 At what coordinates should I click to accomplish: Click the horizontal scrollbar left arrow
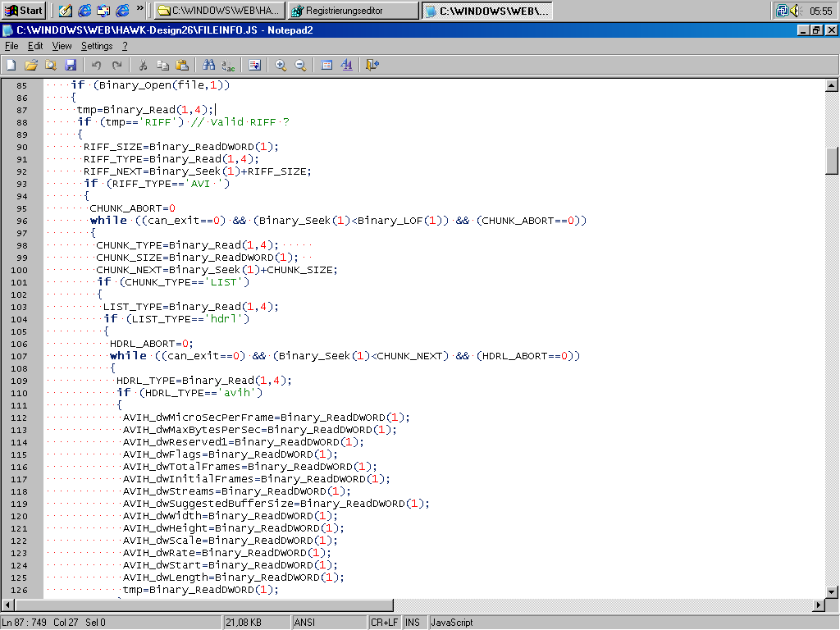pos(8,605)
